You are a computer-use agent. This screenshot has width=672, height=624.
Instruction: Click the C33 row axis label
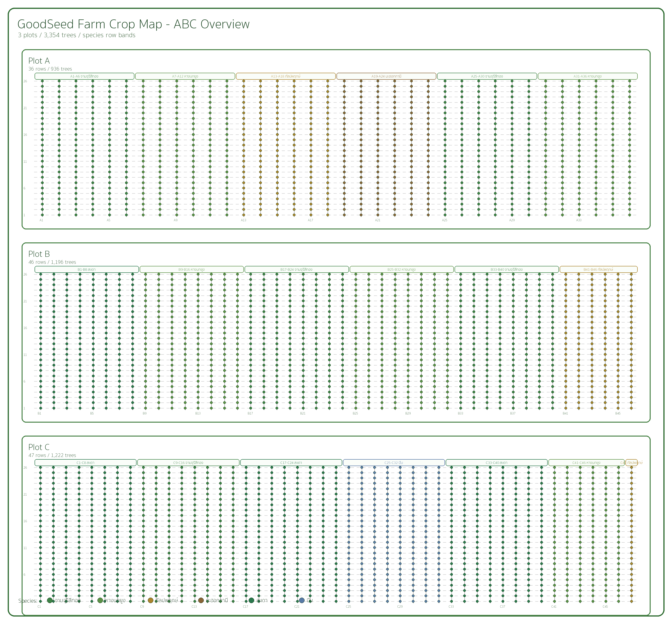coord(451,606)
